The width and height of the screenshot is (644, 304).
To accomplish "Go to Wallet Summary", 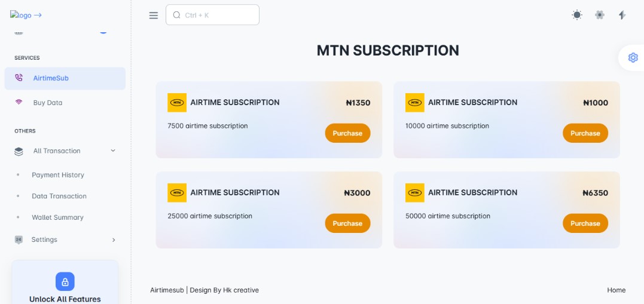I will click(57, 217).
